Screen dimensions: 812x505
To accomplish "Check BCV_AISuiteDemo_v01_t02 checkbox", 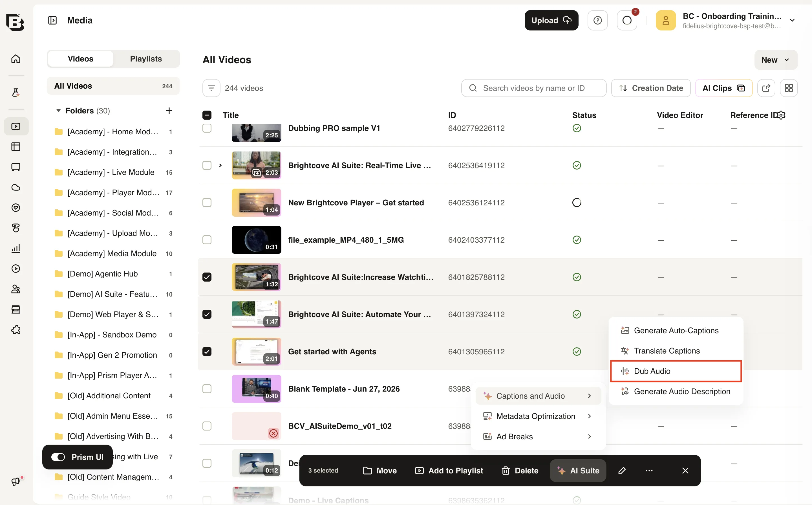I will coord(207,426).
